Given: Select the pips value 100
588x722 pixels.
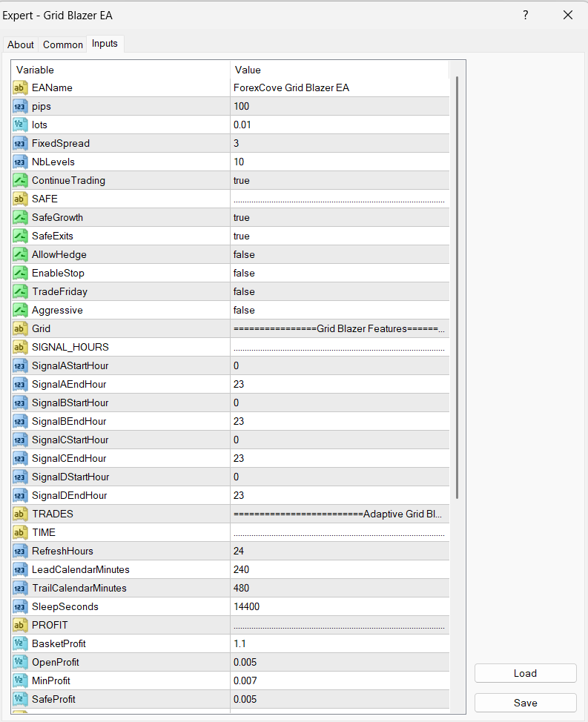Looking at the screenshot, I should pyautogui.click(x=241, y=106).
